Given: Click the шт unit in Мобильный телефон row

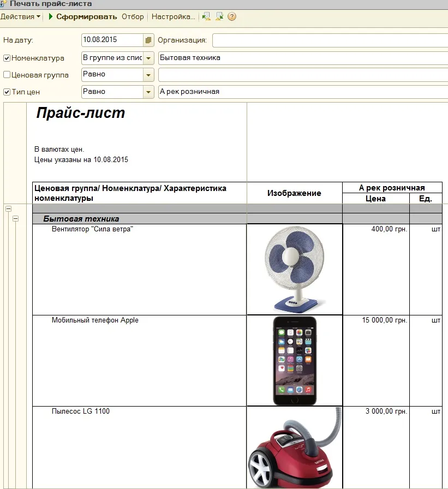Looking at the screenshot, I should (436, 320).
